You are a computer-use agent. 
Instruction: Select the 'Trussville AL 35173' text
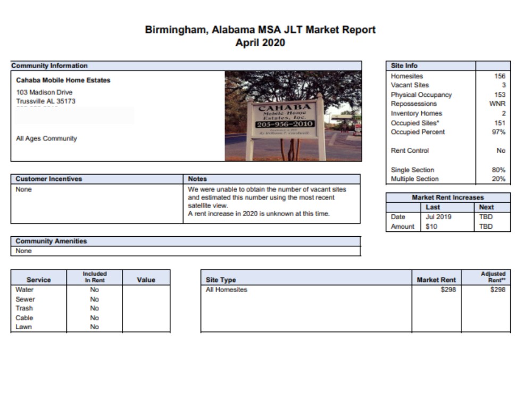46,101
